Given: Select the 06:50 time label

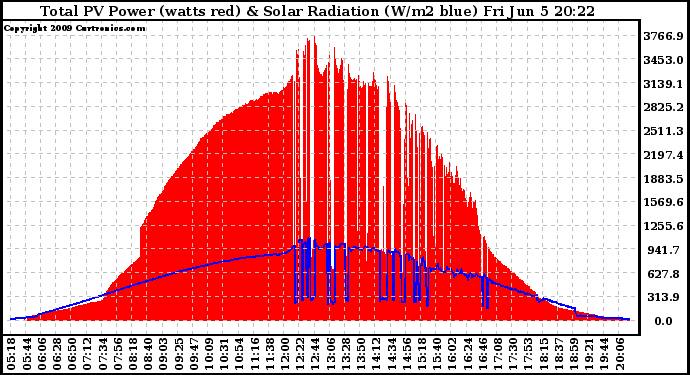Looking at the screenshot, I should (x=71, y=354).
